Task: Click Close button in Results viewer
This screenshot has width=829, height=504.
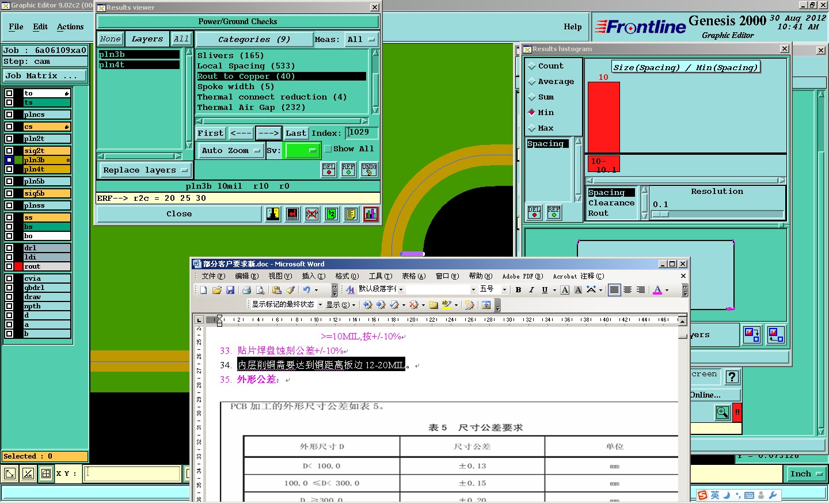Action: 180,214
